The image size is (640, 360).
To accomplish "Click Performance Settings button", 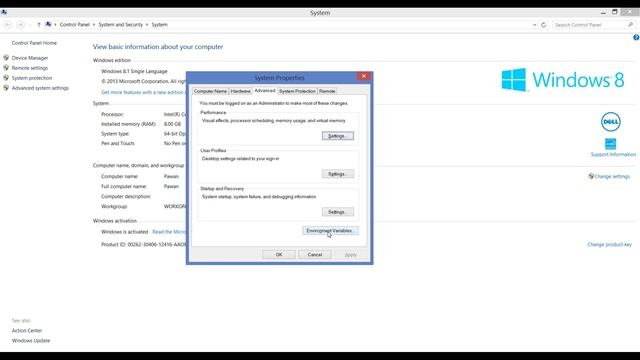I will (338, 136).
